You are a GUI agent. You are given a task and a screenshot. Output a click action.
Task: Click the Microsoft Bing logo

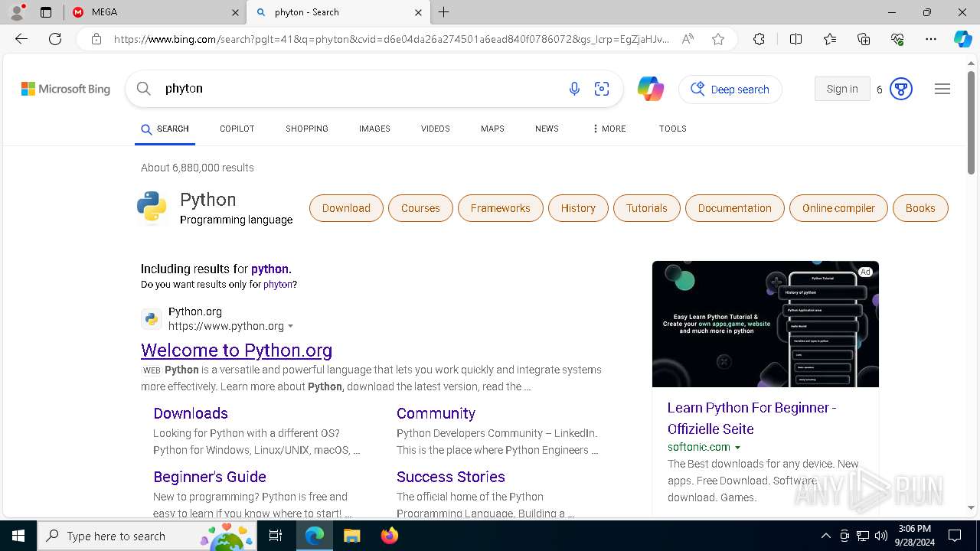(x=66, y=89)
